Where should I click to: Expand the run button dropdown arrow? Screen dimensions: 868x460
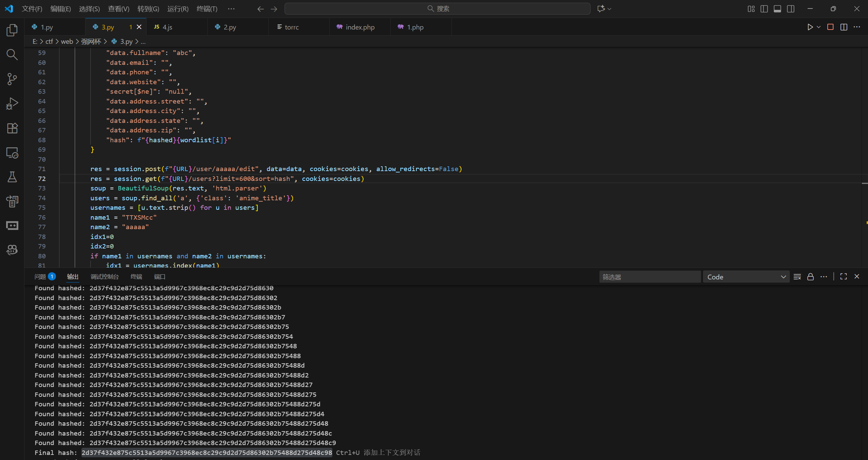pyautogui.click(x=818, y=27)
